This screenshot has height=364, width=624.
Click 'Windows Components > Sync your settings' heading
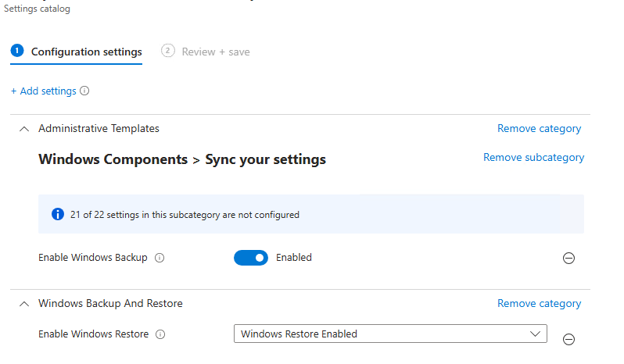pos(182,159)
